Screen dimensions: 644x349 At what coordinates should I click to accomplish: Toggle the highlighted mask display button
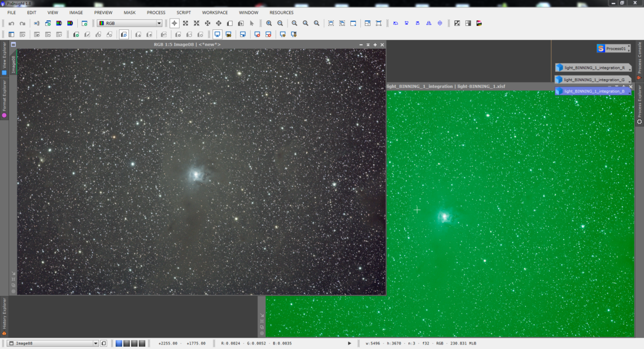228,34
